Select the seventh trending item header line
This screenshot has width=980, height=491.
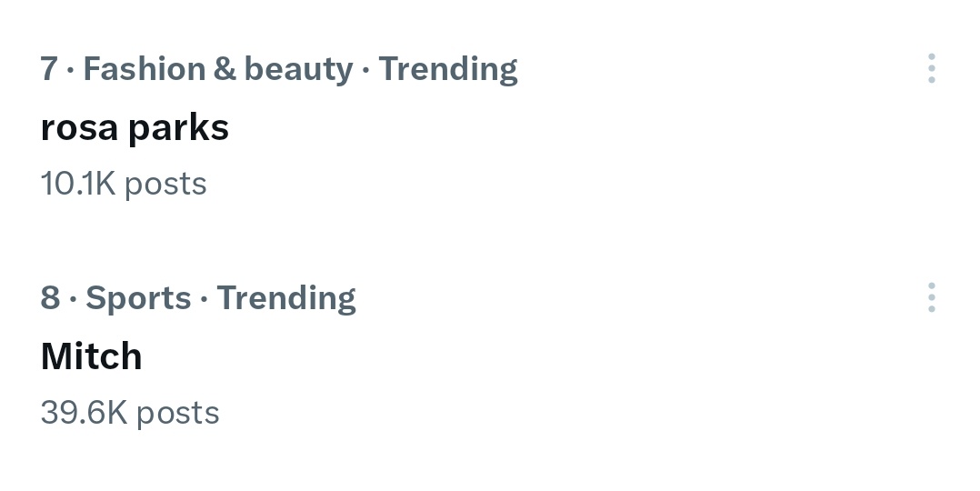coord(278,69)
